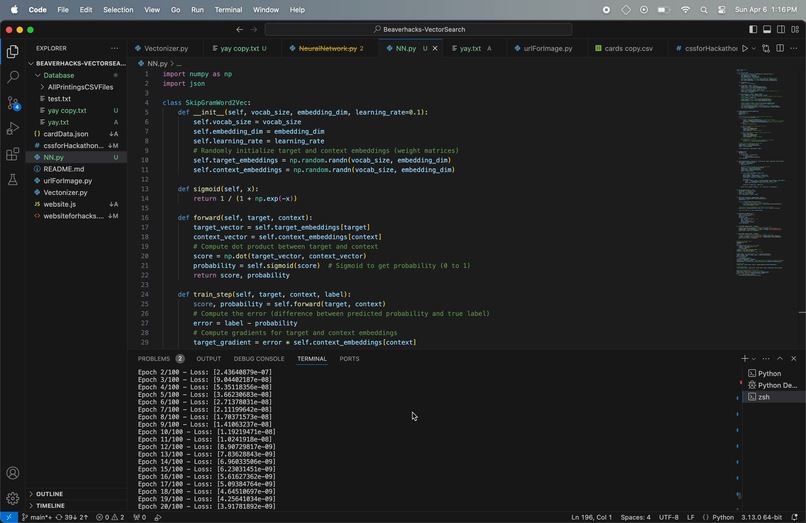
Task: Select Python language mode in status bar
Action: coord(723,517)
